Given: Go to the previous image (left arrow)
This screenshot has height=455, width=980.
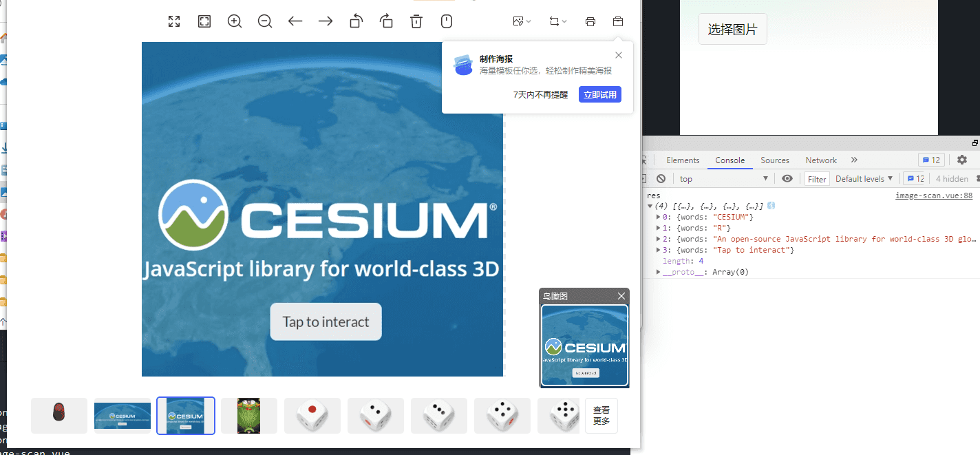Looking at the screenshot, I should click(x=295, y=21).
